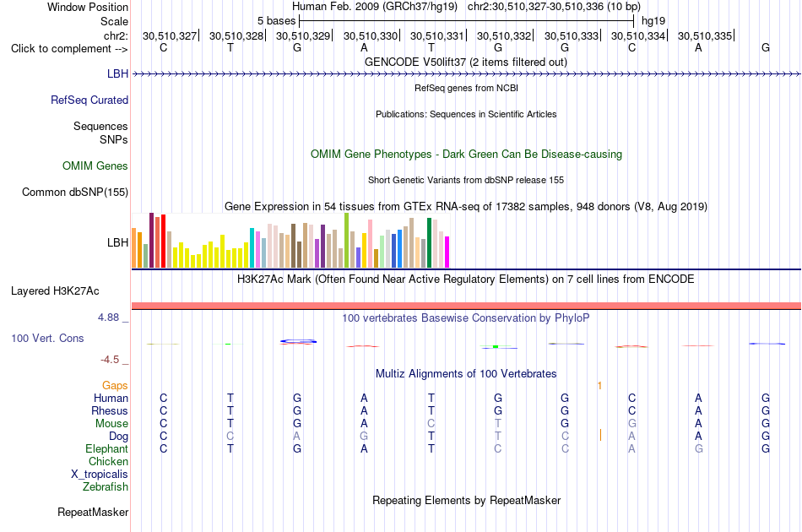
Task: Click '100 vertebrates Basewise Conservation by PhyloP' title
Action: 466,318
